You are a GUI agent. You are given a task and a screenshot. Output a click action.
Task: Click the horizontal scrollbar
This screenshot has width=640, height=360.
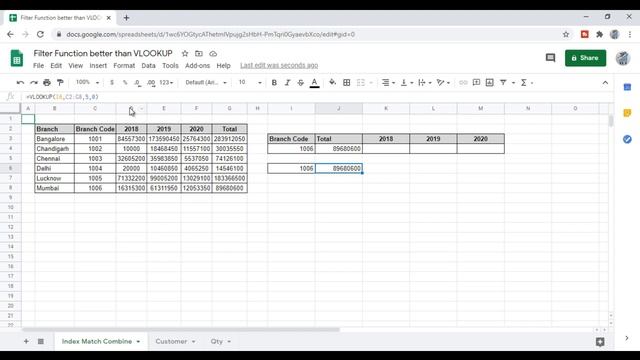coord(181,330)
